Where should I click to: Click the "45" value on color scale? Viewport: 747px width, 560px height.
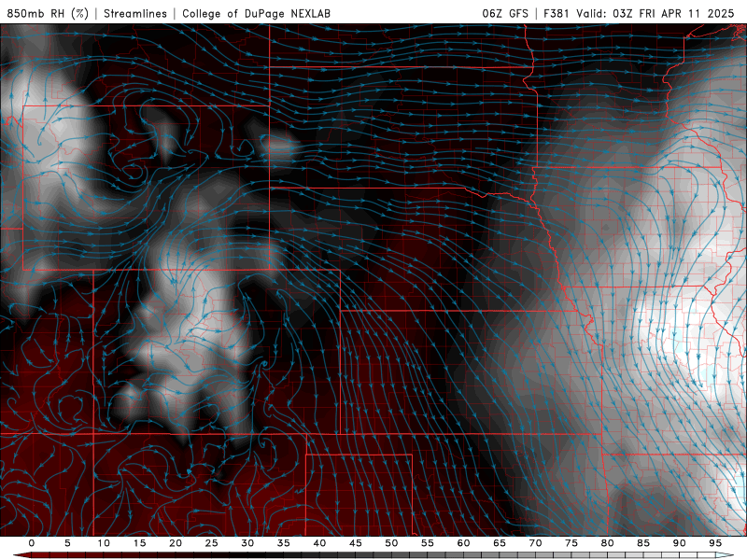click(356, 543)
